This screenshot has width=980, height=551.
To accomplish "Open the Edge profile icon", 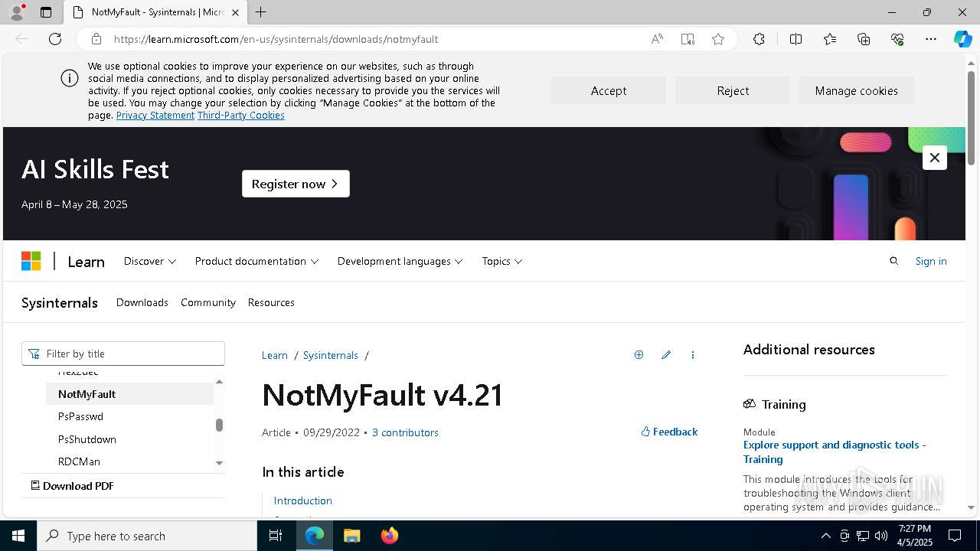I will point(17,12).
